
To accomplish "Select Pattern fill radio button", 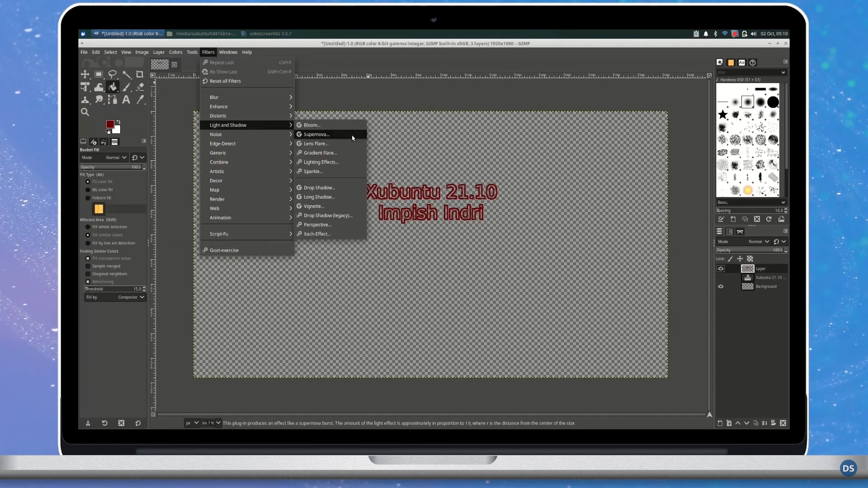I will tap(88, 198).
